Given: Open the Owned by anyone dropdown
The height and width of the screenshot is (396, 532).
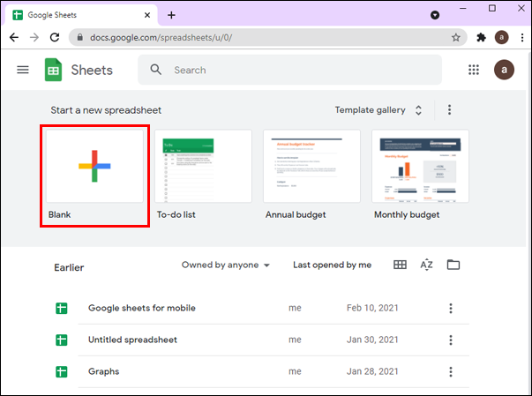Looking at the screenshot, I should pos(226,265).
